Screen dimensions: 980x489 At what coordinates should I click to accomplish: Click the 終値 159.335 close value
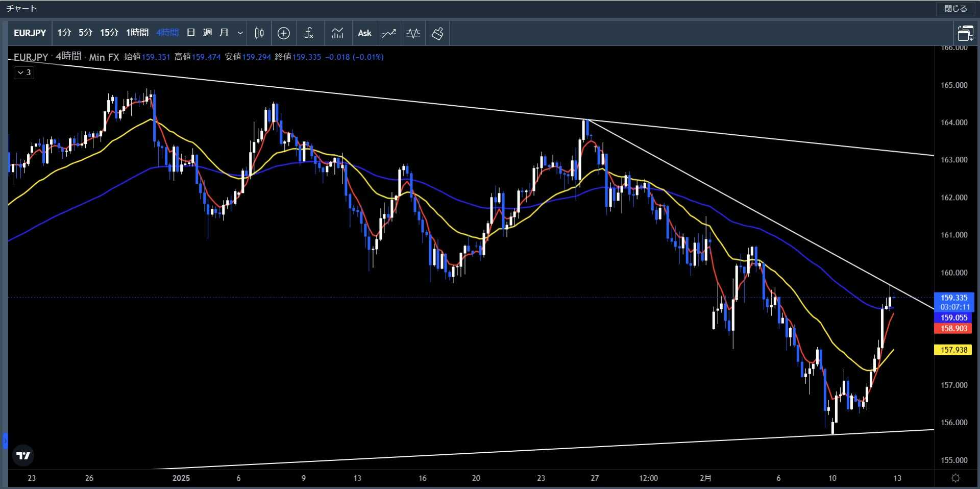point(298,57)
